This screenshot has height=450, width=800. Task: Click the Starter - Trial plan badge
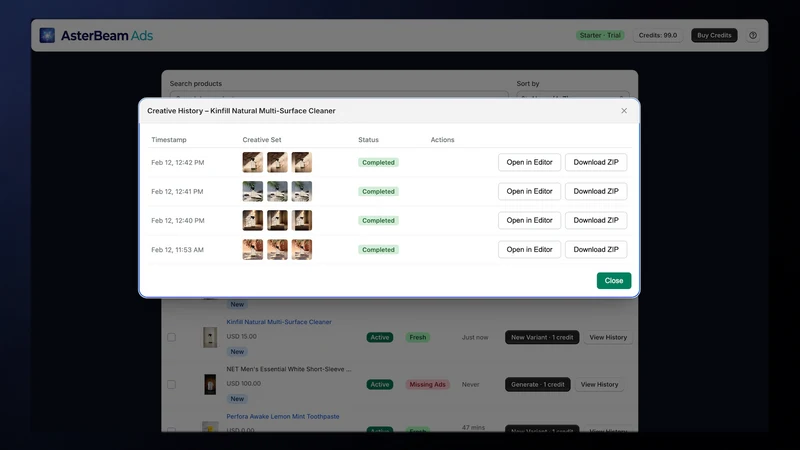[x=600, y=35]
